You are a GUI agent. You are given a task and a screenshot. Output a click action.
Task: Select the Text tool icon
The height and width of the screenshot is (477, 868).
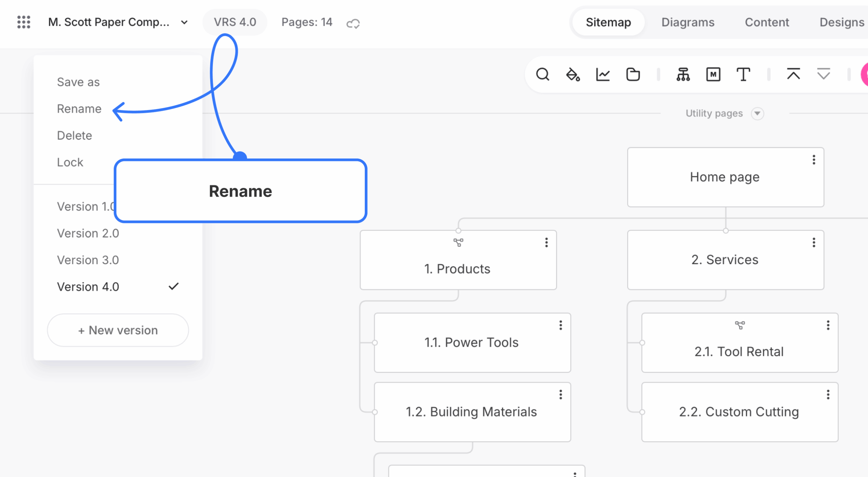743,74
